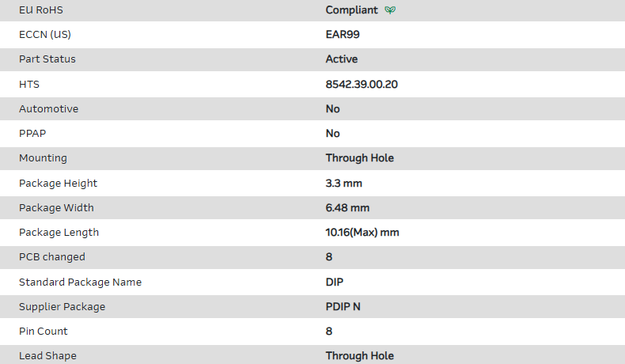The height and width of the screenshot is (364, 625).
Task: Click the EAR99 ECCN value
Action: click(x=343, y=35)
